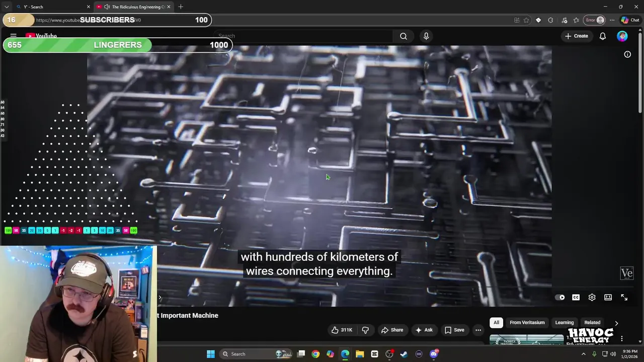The image size is (644, 362).
Task: Click the video title Important Machine
Action: (188, 315)
